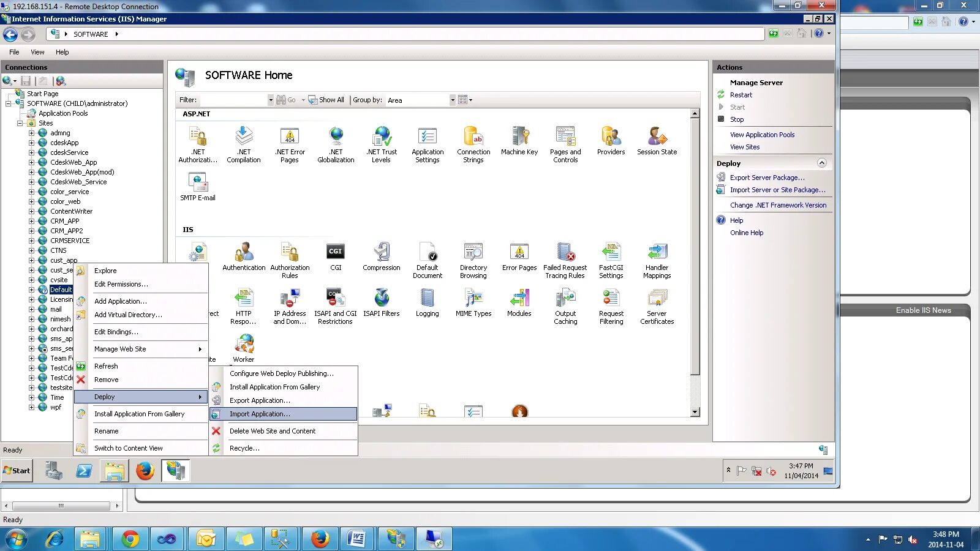This screenshot has height=551, width=980.
Task: Open Request Filtering icon
Action: [x=611, y=306]
